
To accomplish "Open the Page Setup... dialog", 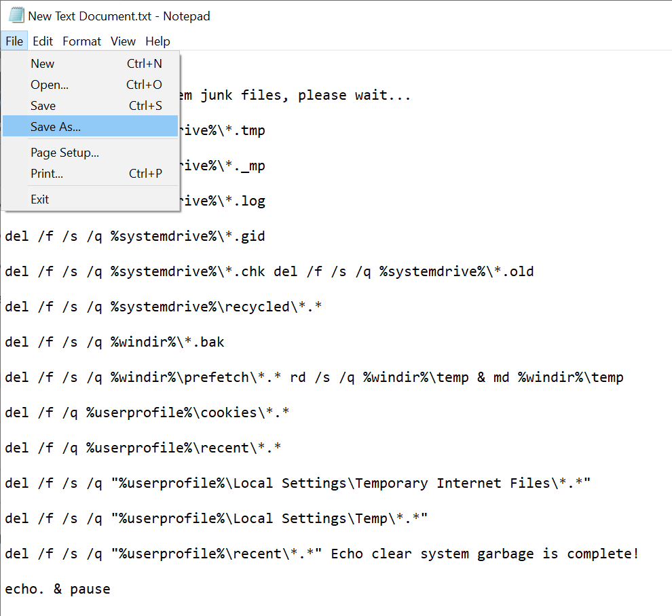I will [x=64, y=153].
